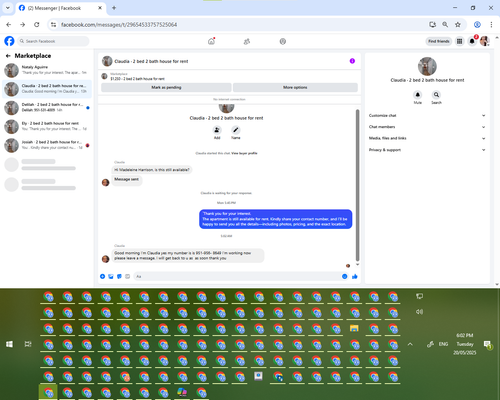Open Nataly Aguirre conversation
This screenshot has width=500, height=400.
pos(47,70)
